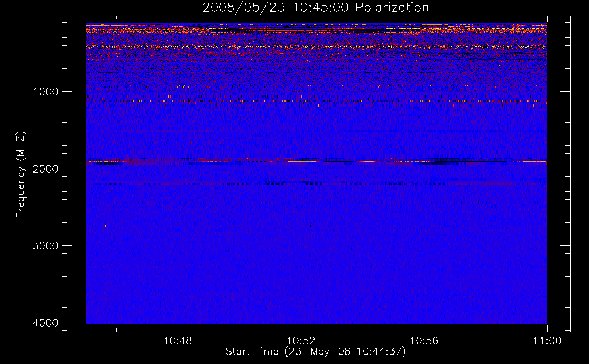Click the 2000 frequency tick label
This screenshot has height=364, width=589.
(x=46, y=169)
